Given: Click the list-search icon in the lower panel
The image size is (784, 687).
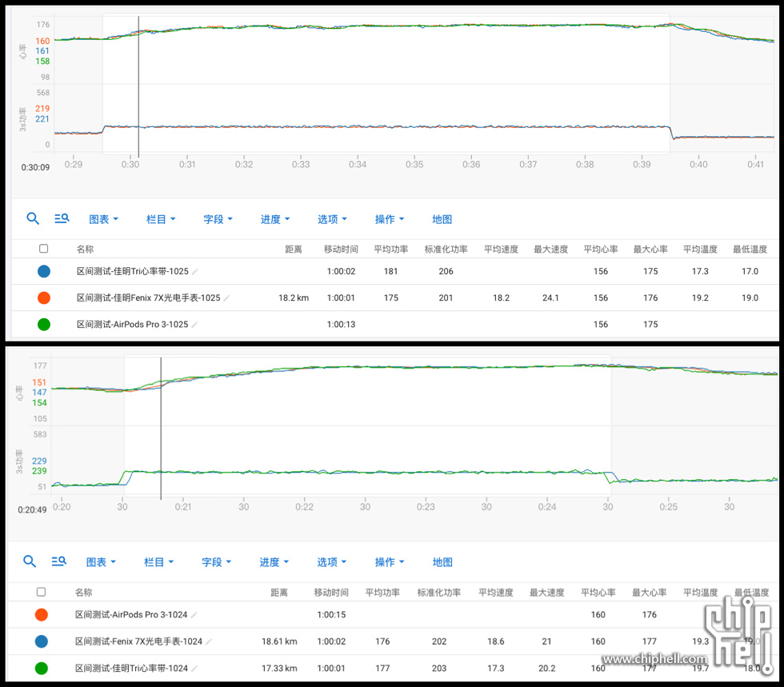Looking at the screenshot, I should click(x=58, y=561).
